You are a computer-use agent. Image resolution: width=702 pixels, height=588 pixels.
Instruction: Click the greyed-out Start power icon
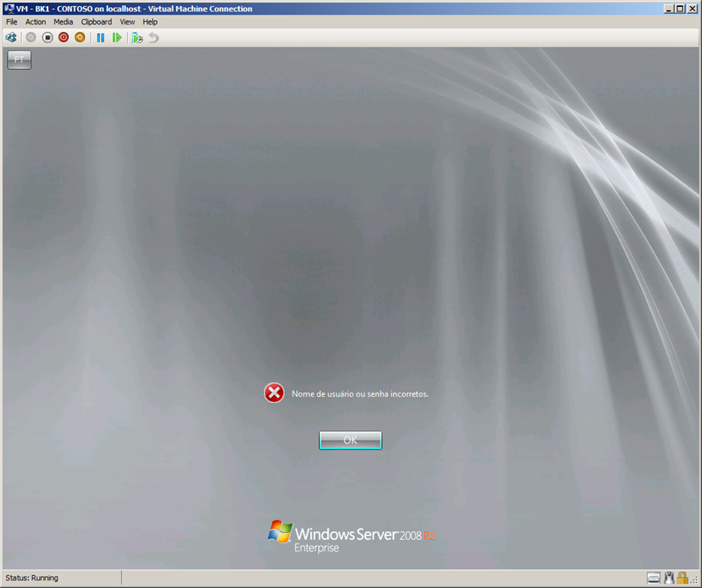point(31,38)
